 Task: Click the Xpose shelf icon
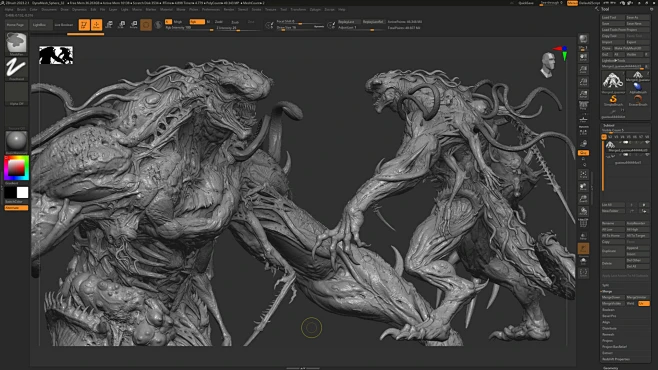[x=583, y=273]
